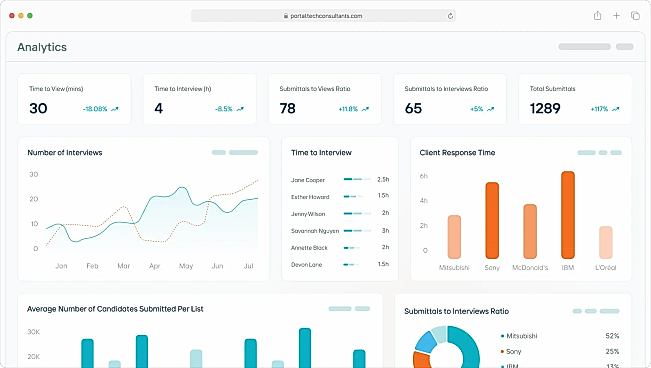Image resolution: width=651 pixels, height=368 pixels.
Task: Open the tab overview icon
Action: (x=635, y=16)
